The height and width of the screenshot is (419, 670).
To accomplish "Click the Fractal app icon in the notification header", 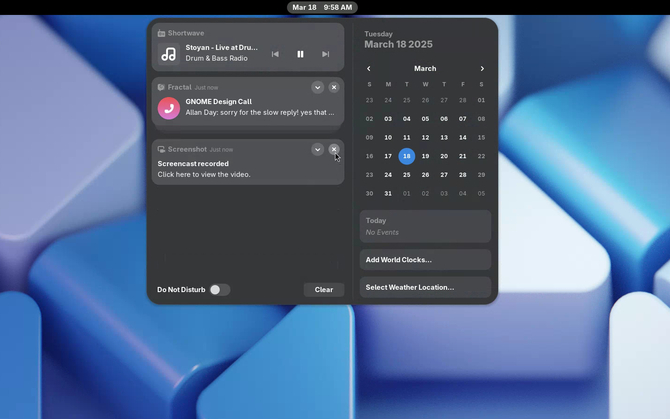I will 161,87.
